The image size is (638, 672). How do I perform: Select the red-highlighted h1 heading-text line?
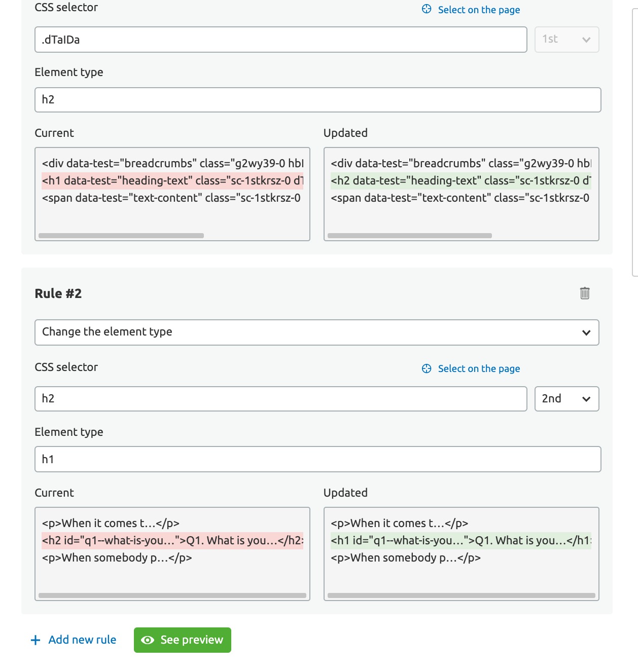pyautogui.click(x=172, y=181)
